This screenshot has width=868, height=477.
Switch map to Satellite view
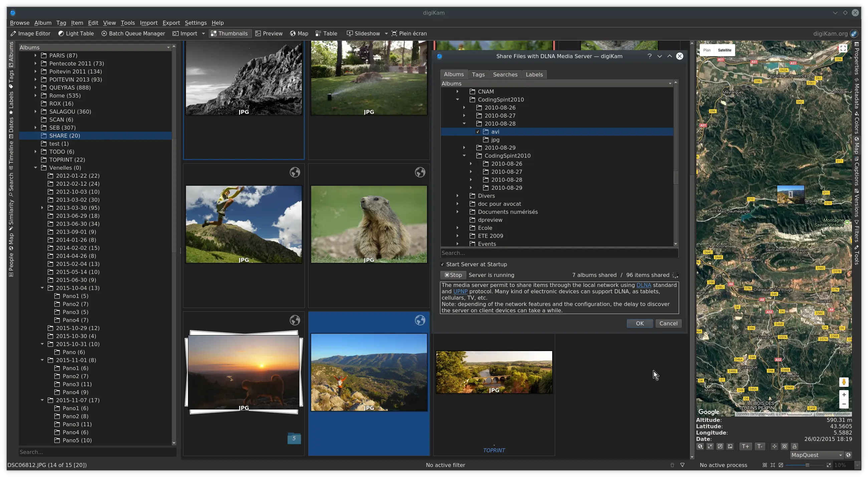pos(724,50)
